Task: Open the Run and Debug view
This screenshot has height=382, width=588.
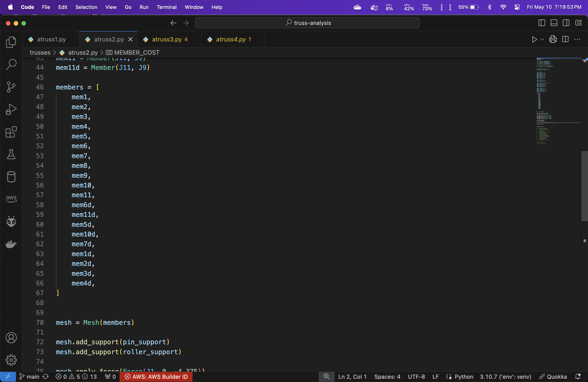Action: click(11, 110)
